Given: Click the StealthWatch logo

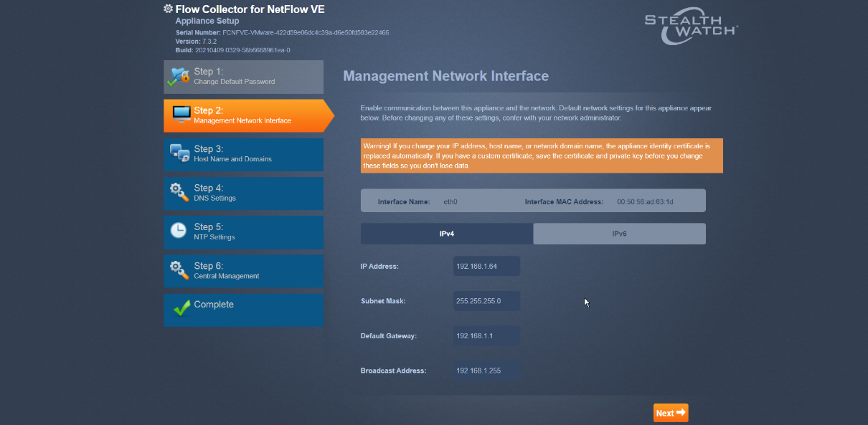Looking at the screenshot, I should pyautogui.click(x=691, y=25).
